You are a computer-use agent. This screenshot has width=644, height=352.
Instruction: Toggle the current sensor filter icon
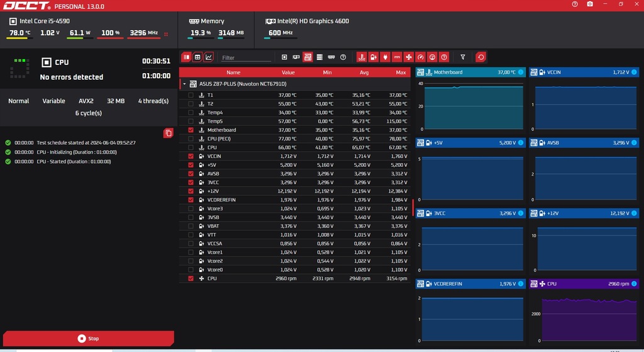397,57
